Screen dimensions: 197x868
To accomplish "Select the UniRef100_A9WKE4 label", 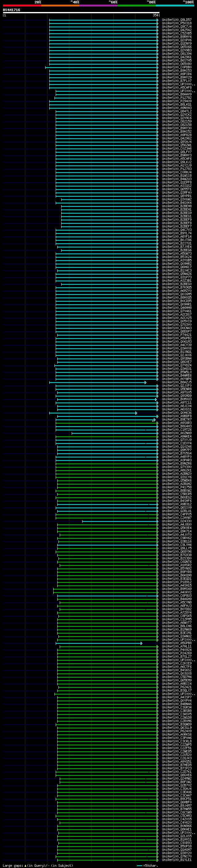I will pyautogui.click(x=176, y=436).
